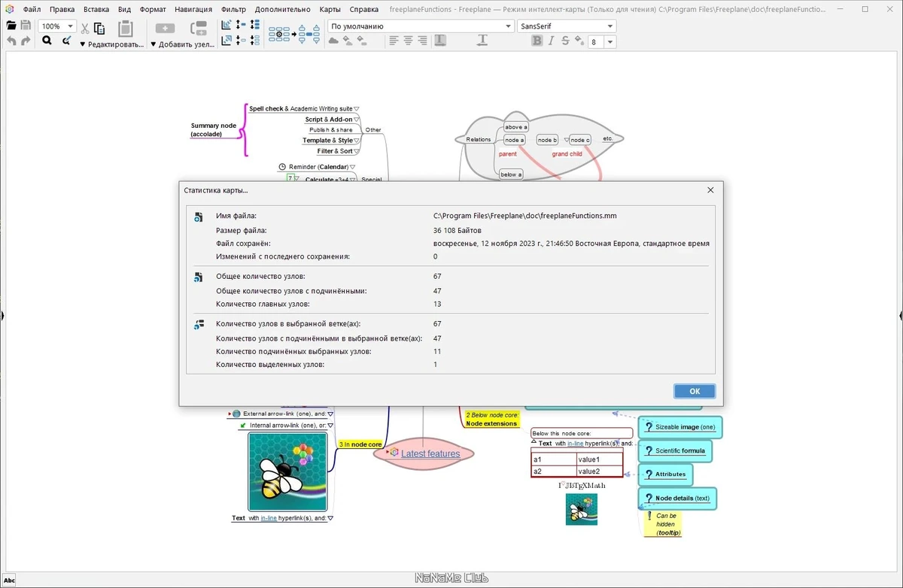Click OK in the statistics dialog
Screen dimensions: 903x588
point(695,391)
